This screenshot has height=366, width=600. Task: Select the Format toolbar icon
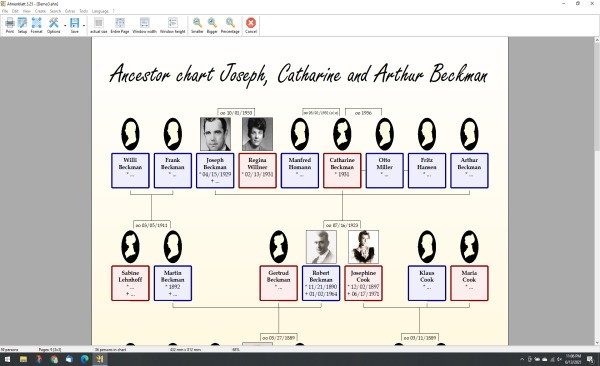[36, 25]
